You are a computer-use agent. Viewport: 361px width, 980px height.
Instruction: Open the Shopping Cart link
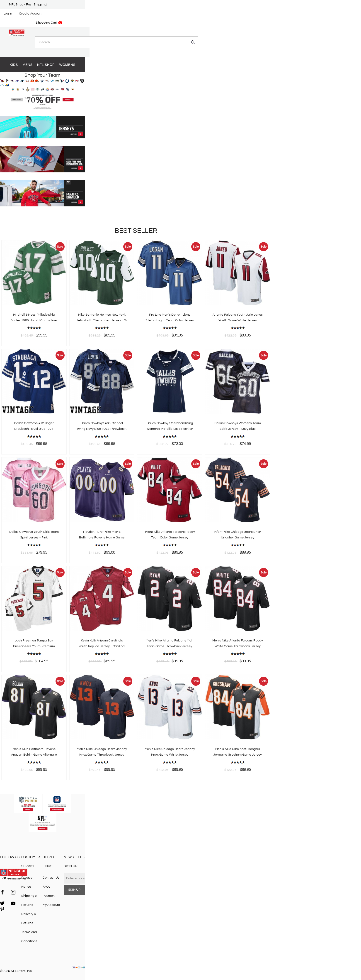(x=49, y=23)
